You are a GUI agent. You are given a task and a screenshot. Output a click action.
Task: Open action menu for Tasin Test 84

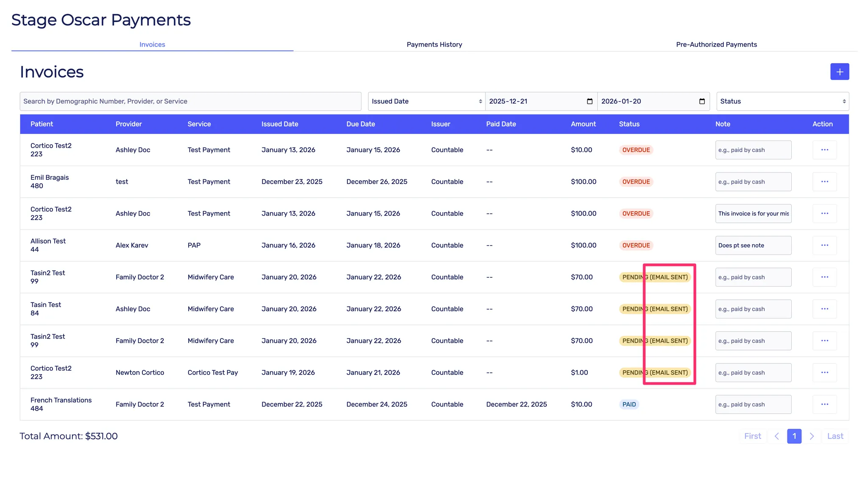pyautogui.click(x=824, y=309)
